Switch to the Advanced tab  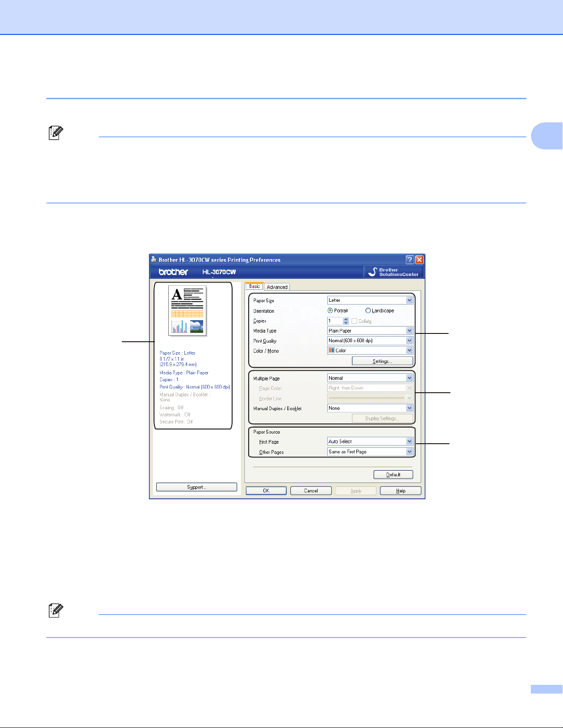pyautogui.click(x=277, y=287)
